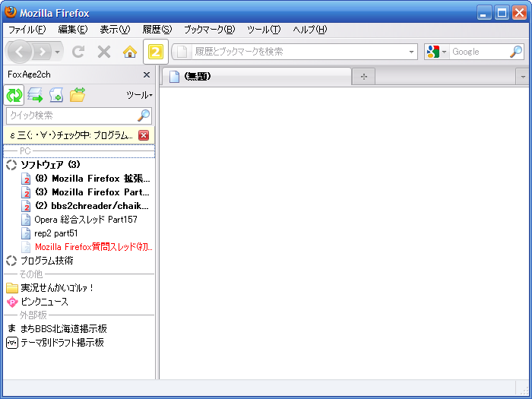Go to the Firefox home page
Image resolution: width=532 pixels, height=399 pixels.
click(130, 52)
